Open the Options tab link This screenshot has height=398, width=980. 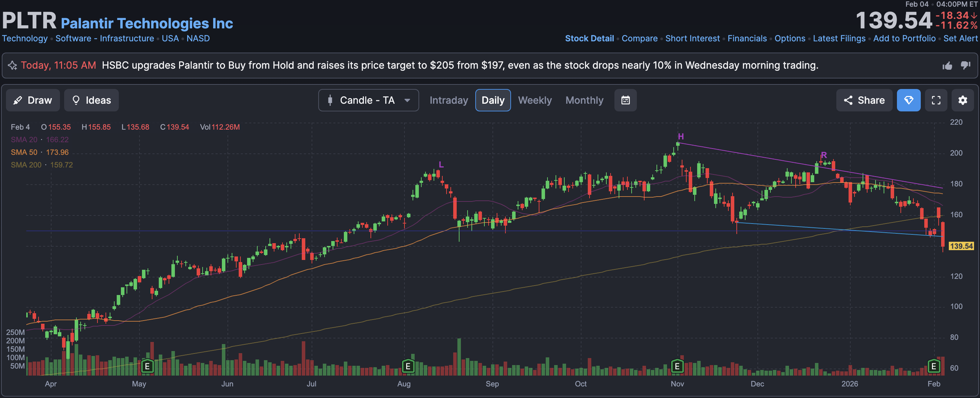pos(790,39)
